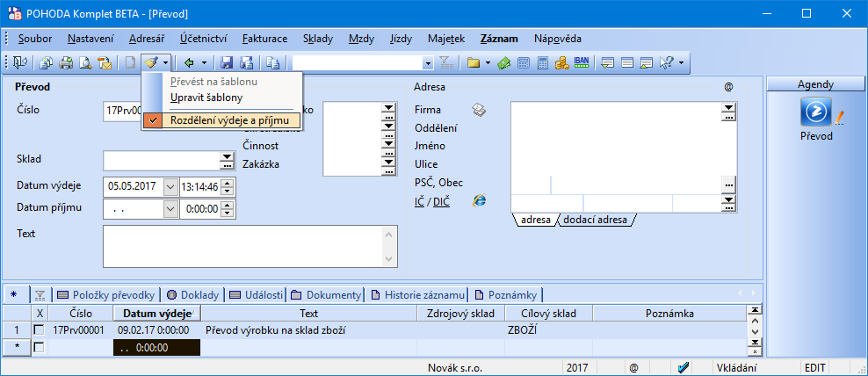868x376 pixels.
Task: Tick the checkbox in the new empty row
Action: [40, 347]
